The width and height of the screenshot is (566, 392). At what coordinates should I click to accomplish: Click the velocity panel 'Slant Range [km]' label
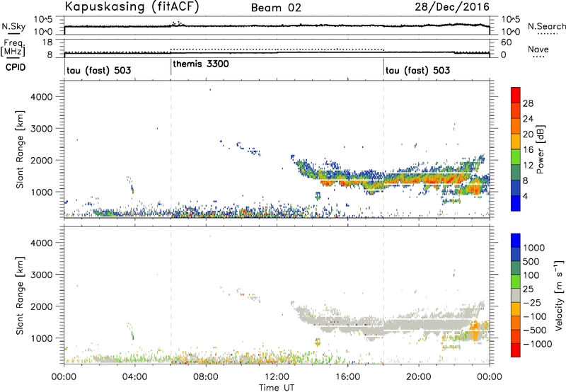coord(20,295)
